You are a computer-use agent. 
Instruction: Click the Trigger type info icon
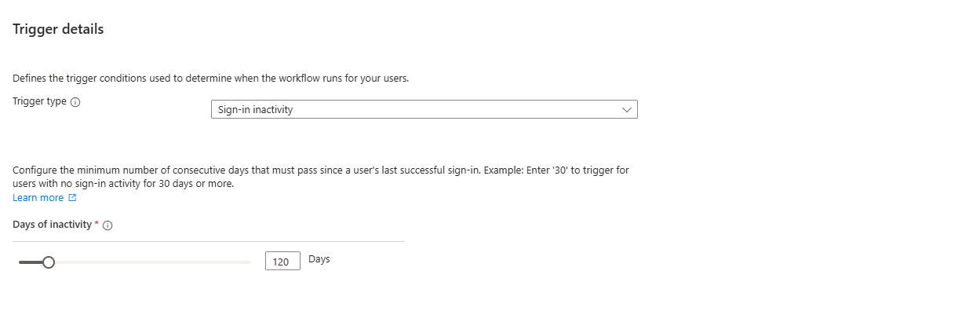pos(75,103)
